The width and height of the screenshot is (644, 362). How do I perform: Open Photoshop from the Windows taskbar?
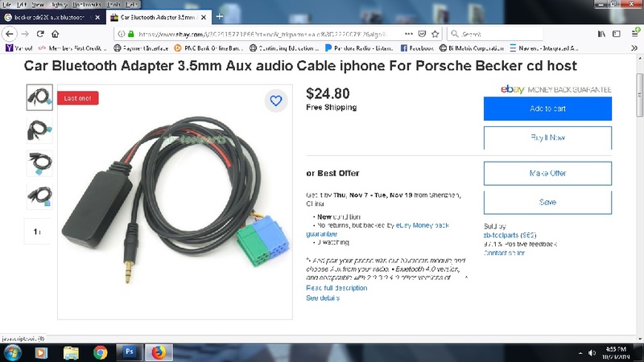tap(129, 352)
